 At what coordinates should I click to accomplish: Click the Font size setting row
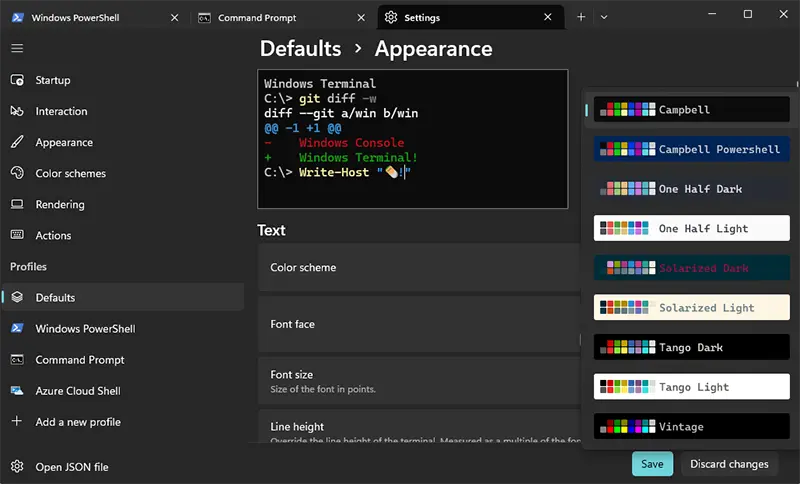[419, 381]
